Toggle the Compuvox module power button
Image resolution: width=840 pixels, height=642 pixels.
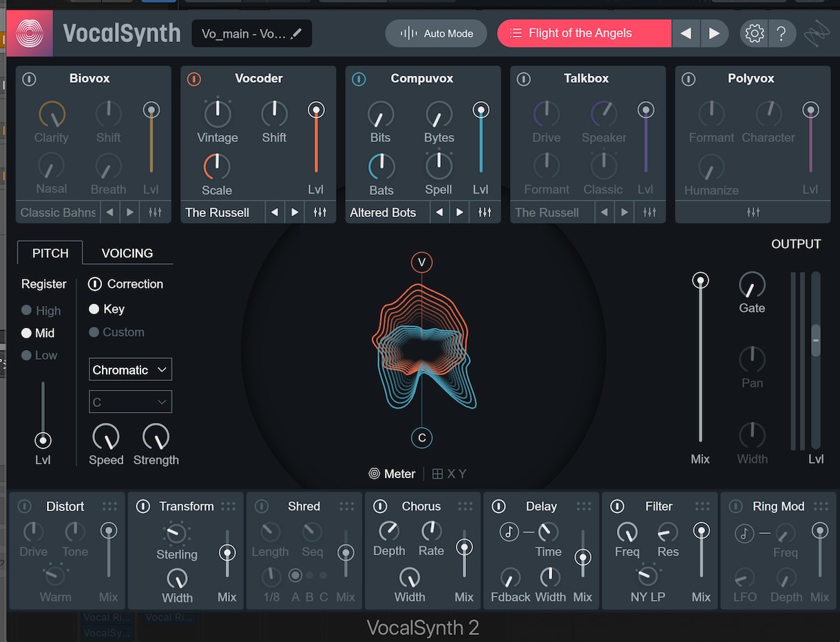(359, 79)
